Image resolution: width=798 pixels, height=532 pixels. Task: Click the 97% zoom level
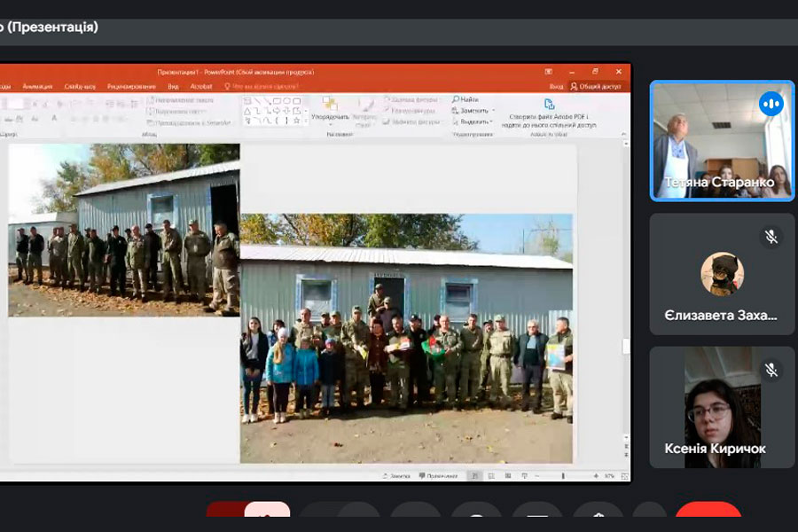pos(609,476)
